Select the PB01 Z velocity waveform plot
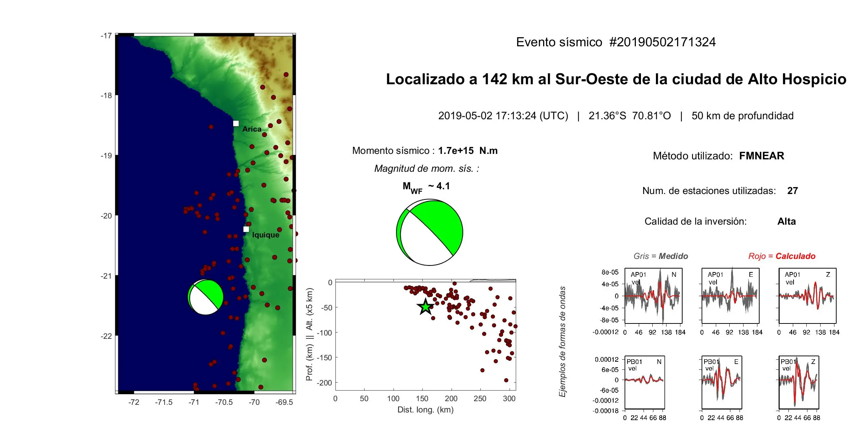The image size is (868, 442). 799,382
